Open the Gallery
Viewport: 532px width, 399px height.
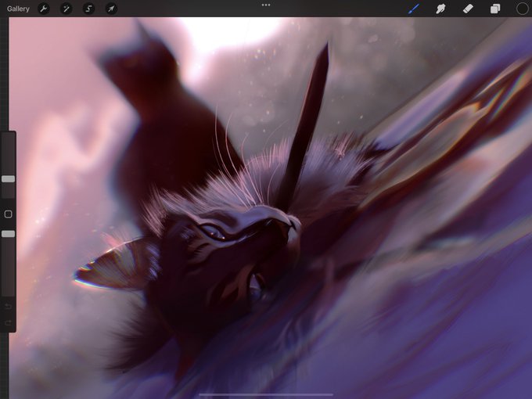(x=18, y=9)
